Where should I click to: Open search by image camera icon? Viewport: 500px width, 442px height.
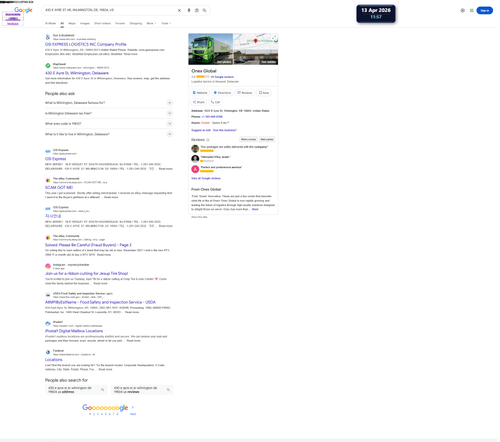pyautogui.click(x=197, y=10)
